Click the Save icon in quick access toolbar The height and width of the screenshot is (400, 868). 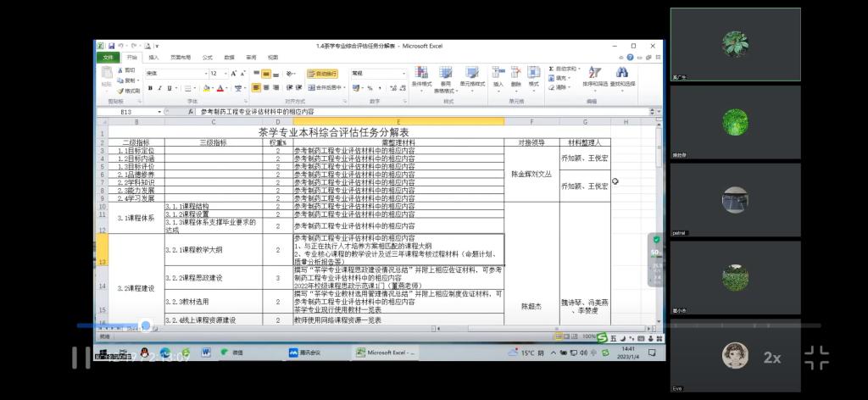109,46
